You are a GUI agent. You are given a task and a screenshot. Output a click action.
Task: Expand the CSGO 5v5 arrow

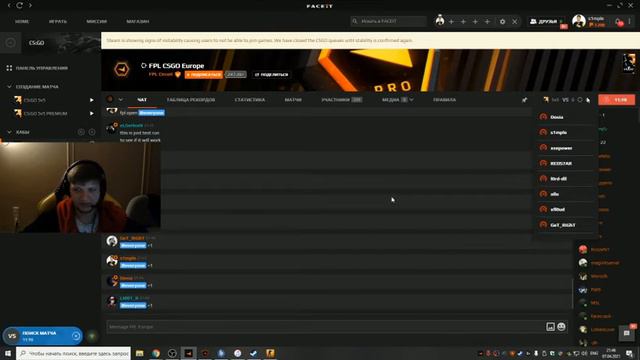pos(91,100)
